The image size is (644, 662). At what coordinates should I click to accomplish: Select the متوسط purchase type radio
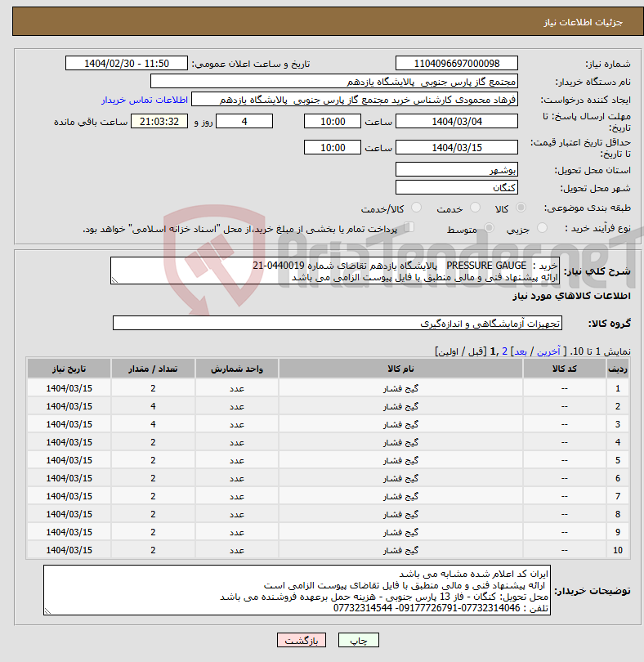pos(489,228)
